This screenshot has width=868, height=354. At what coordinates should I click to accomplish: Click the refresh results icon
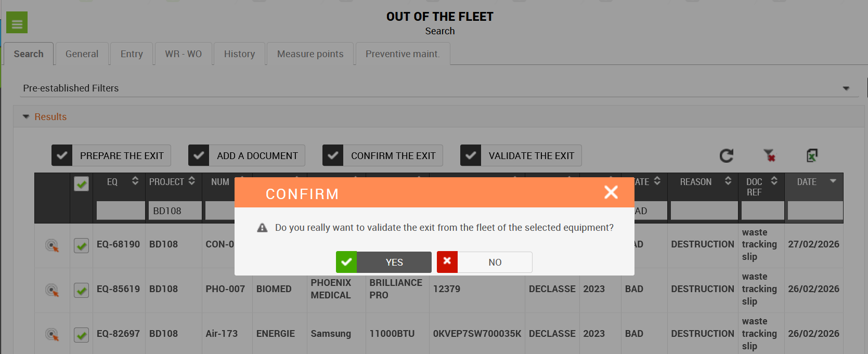pyautogui.click(x=727, y=155)
